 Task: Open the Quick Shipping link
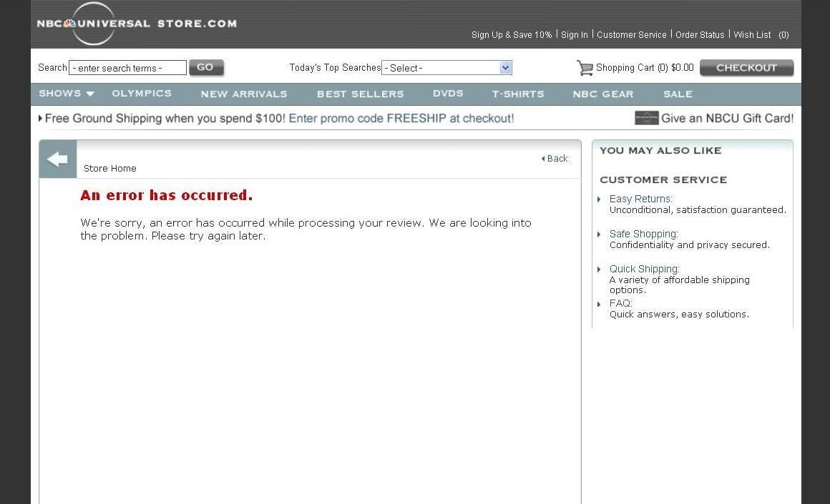tap(644, 269)
